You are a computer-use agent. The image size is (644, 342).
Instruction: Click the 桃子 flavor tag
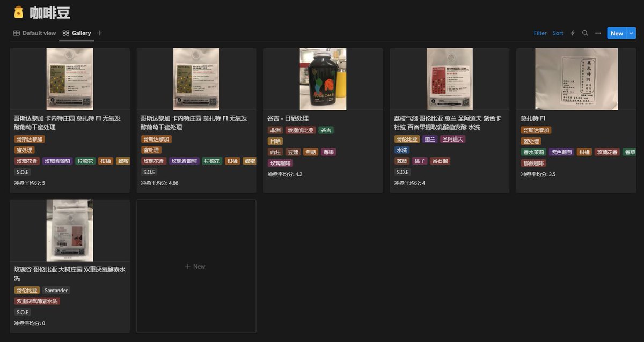click(x=419, y=161)
